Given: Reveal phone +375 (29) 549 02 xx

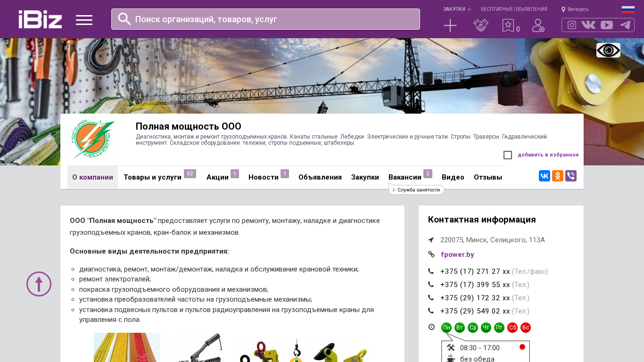Looking at the screenshot, I should pyautogui.click(x=475, y=311).
